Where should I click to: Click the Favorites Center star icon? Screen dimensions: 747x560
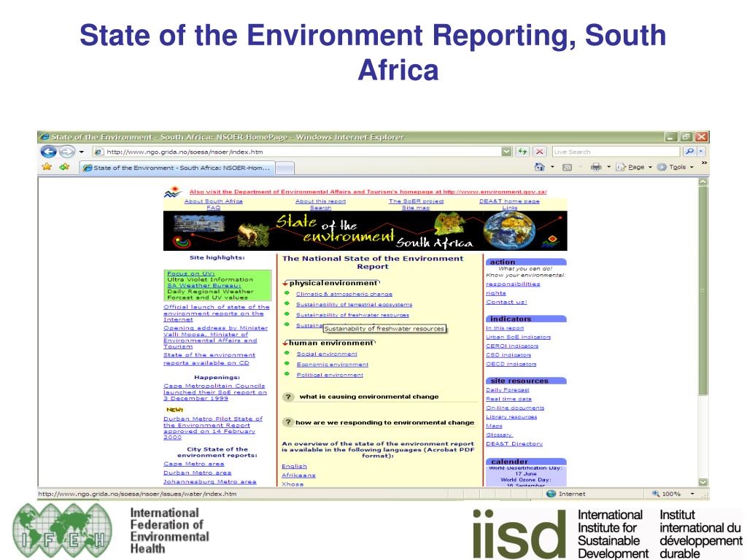click(47, 167)
